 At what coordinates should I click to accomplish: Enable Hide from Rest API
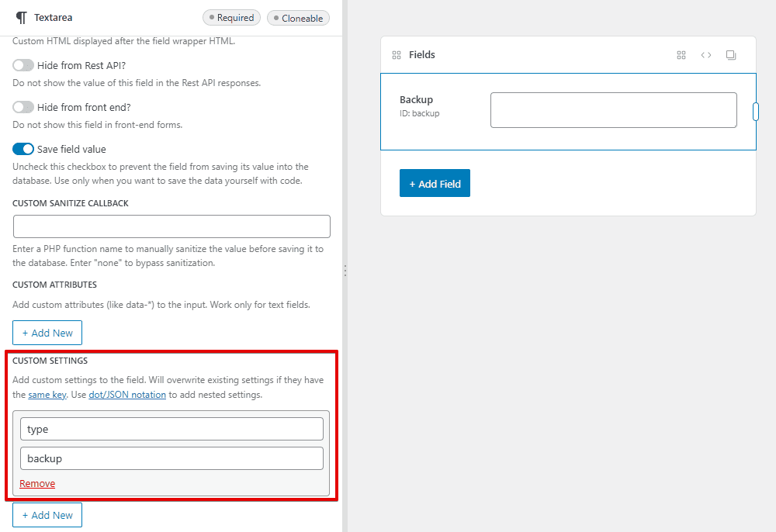pos(23,67)
